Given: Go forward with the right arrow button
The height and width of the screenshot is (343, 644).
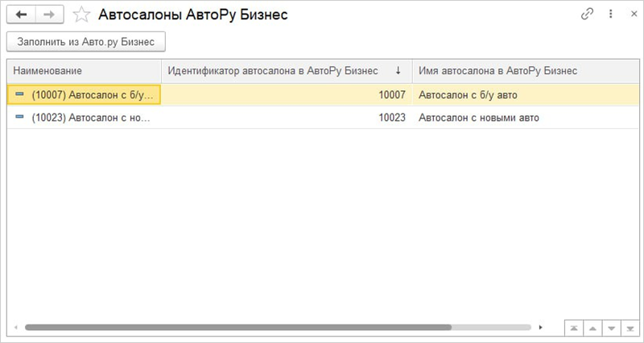Looking at the screenshot, I should pyautogui.click(x=49, y=14).
